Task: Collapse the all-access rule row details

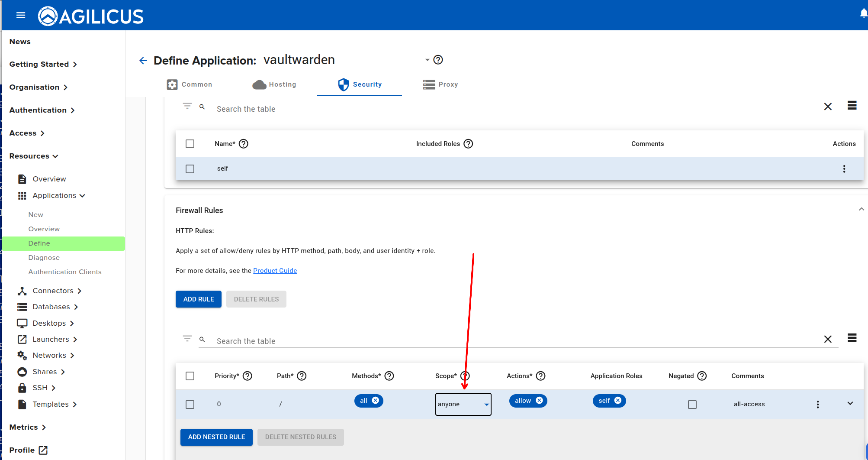Action: [850, 403]
